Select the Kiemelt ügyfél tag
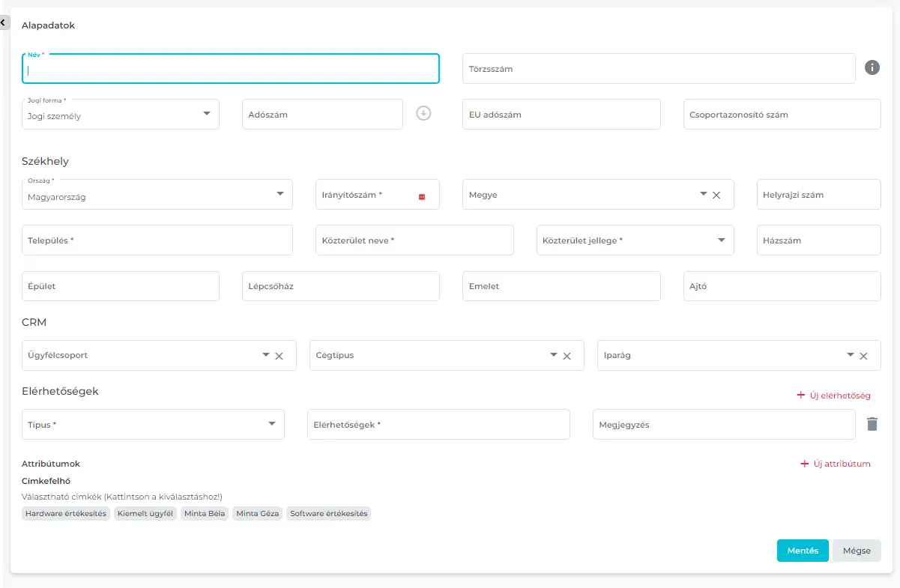The image size is (900, 588). tap(145, 514)
